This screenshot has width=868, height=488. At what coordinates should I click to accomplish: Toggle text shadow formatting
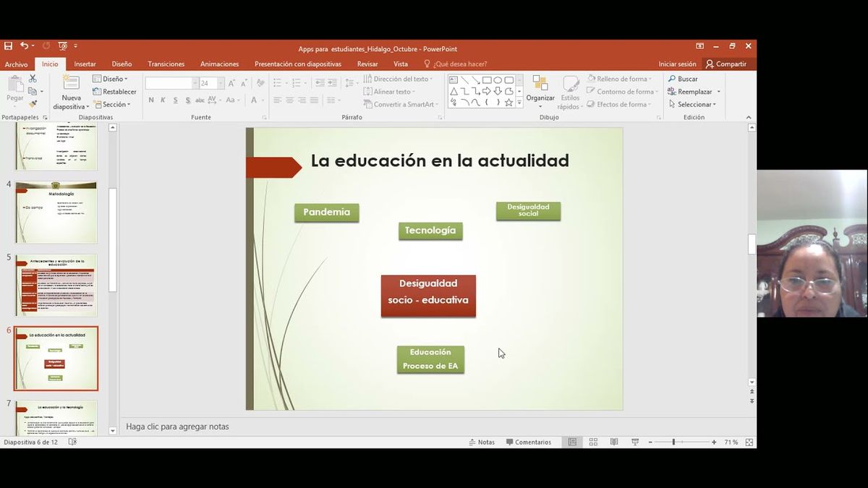coord(188,100)
